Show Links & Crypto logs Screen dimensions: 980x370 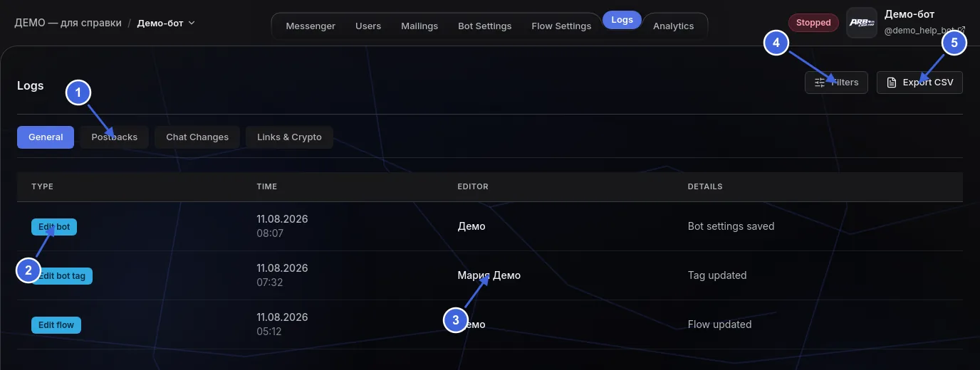point(289,137)
